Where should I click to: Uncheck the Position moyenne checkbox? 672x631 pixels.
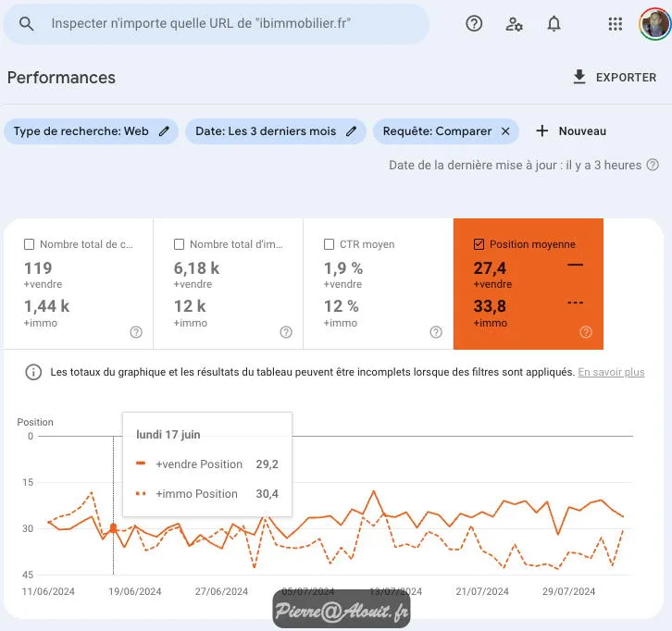tap(479, 244)
